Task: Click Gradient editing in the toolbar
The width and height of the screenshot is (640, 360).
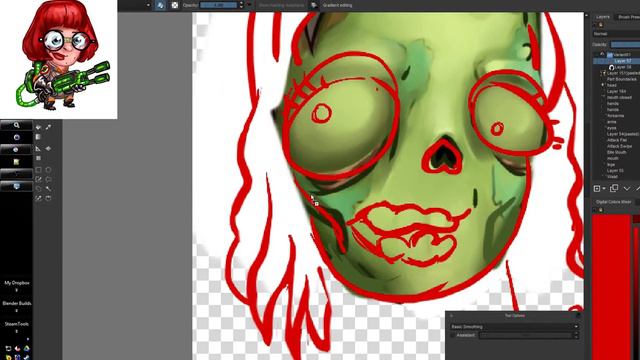Action: coord(337,5)
